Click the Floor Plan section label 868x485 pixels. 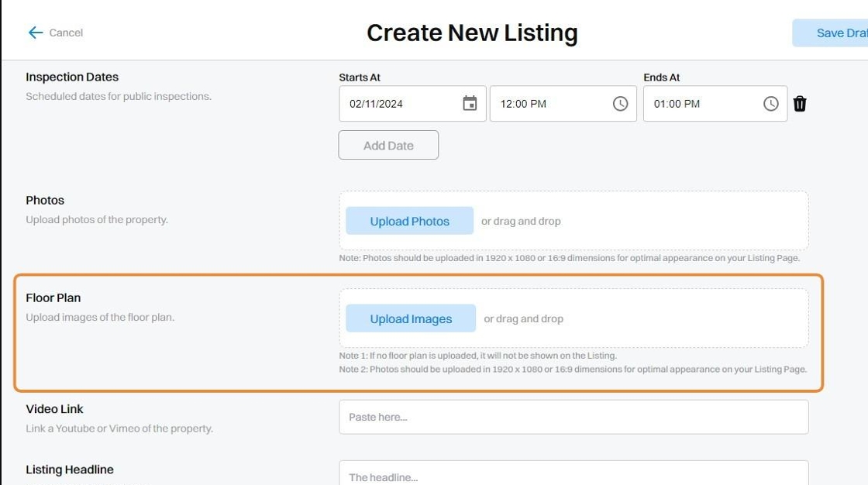pos(53,298)
